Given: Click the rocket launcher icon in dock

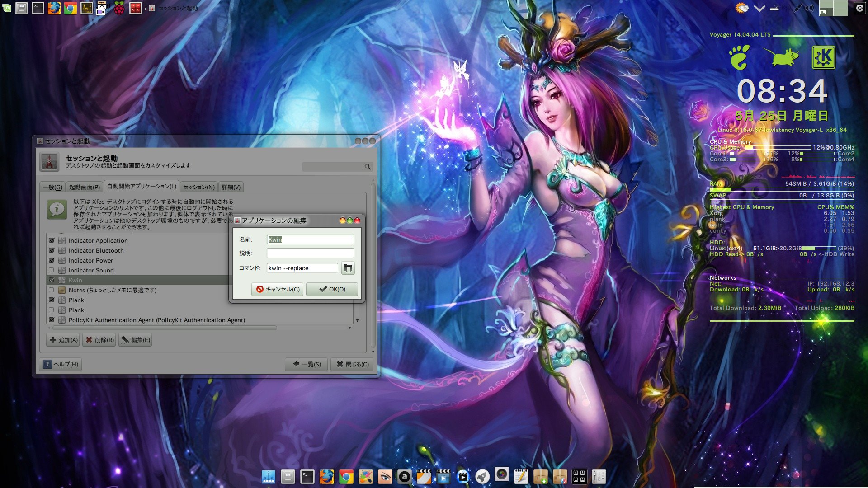Looking at the screenshot, I should point(482,477).
